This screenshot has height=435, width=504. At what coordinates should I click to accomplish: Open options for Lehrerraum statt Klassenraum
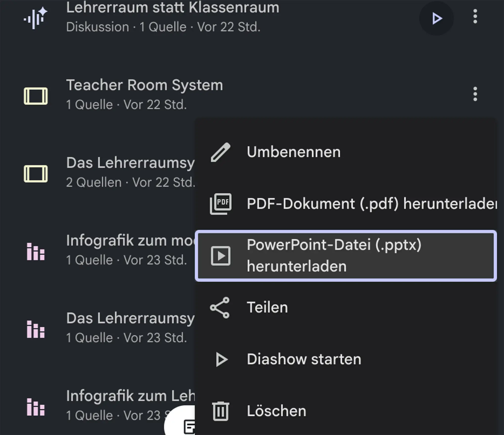(x=475, y=17)
